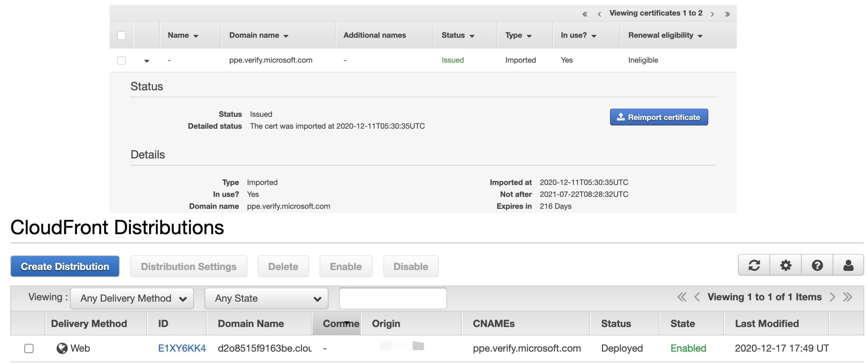
Task: Click the Expires in 216 Days value
Action: [555, 206]
